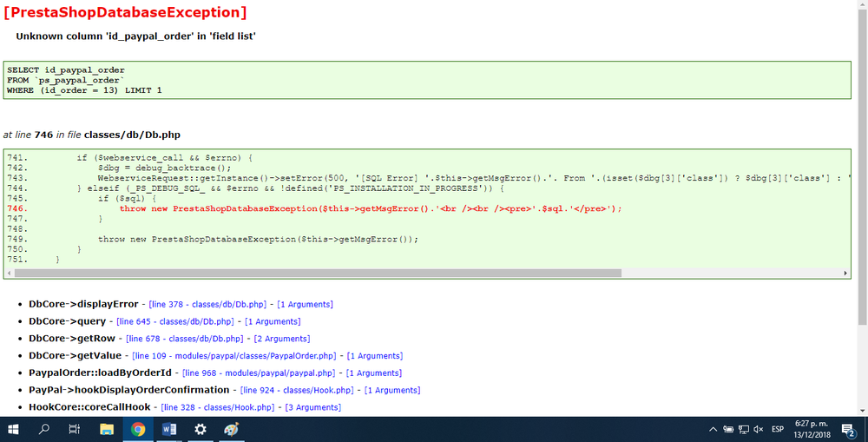Click the 'Unknown column id_paypal_order' error message
The image size is (868, 442).
click(x=135, y=36)
